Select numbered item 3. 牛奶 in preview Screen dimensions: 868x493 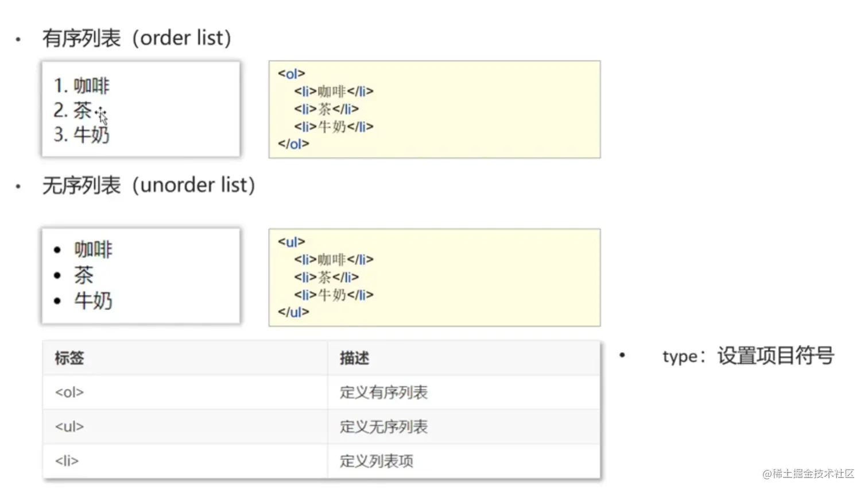(x=82, y=134)
